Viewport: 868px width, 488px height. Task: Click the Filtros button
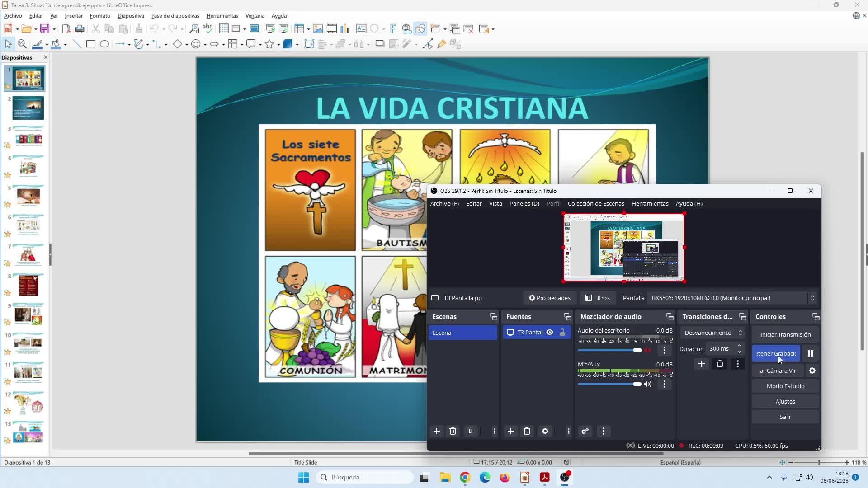coord(598,298)
